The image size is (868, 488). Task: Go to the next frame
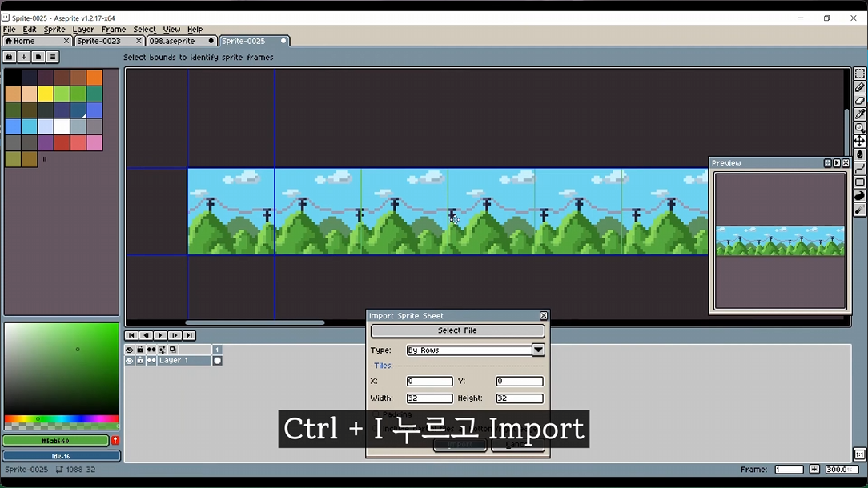(x=175, y=335)
